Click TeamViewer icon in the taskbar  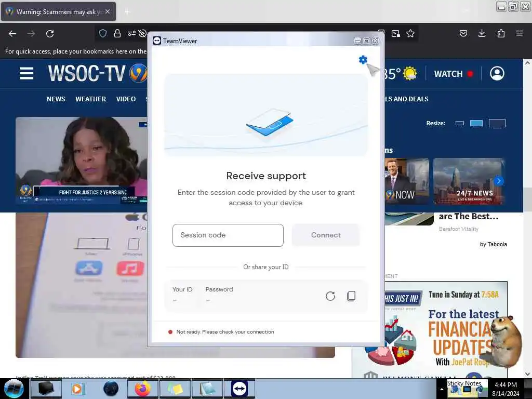coord(239,389)
